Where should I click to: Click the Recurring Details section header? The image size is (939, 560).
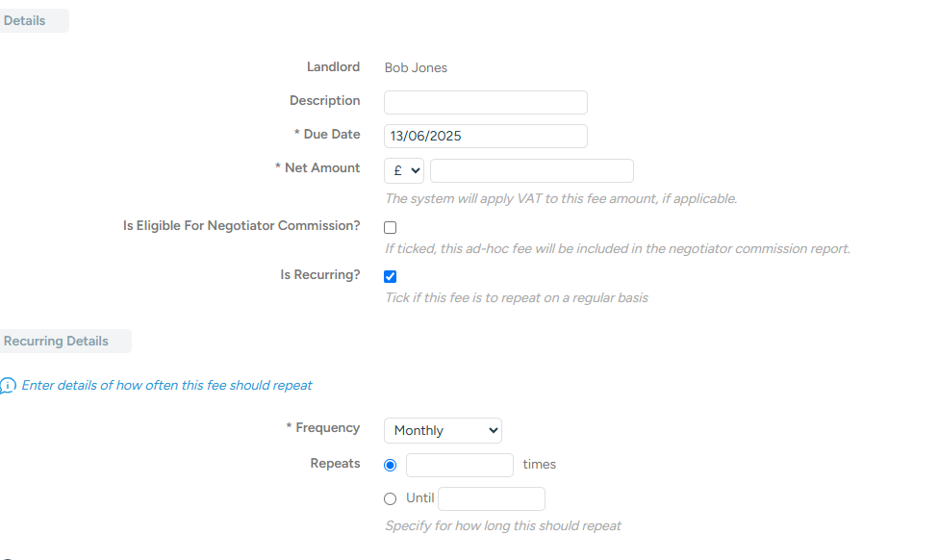pyautogui.click(x=57, y=341)
